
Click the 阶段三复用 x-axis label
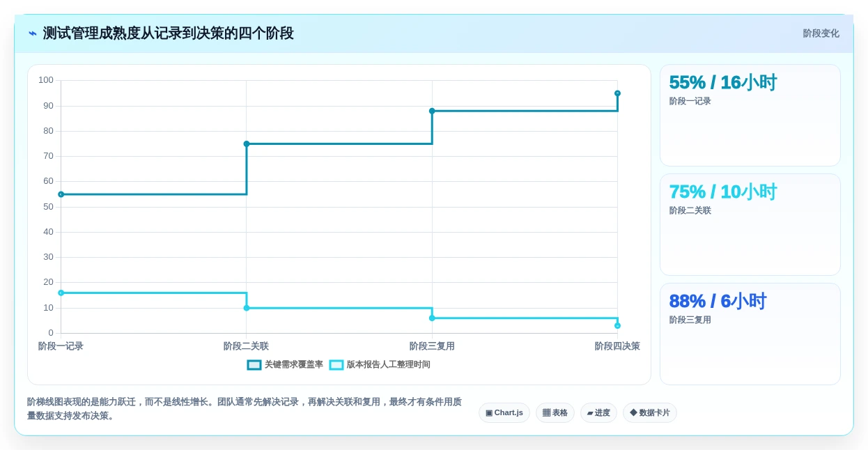click(432, 346)
